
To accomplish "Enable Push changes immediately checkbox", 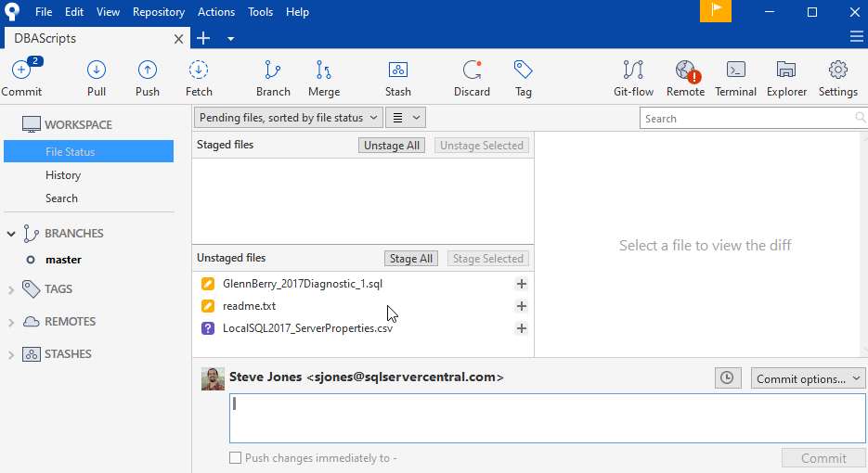I will click(236, 458).
